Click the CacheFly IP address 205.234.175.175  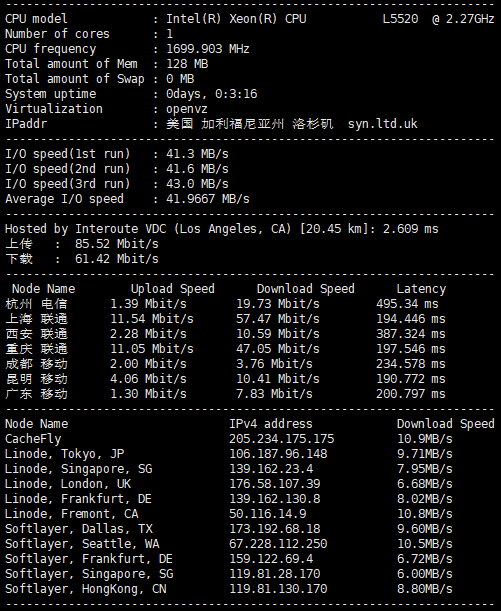pos(281,439)
